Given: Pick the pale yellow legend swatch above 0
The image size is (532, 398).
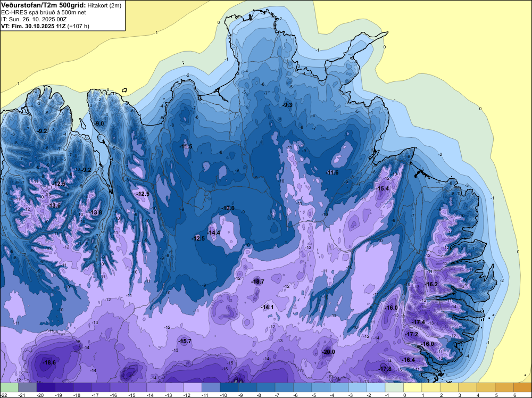Looking at the screenshot, I should pos(412,387).
